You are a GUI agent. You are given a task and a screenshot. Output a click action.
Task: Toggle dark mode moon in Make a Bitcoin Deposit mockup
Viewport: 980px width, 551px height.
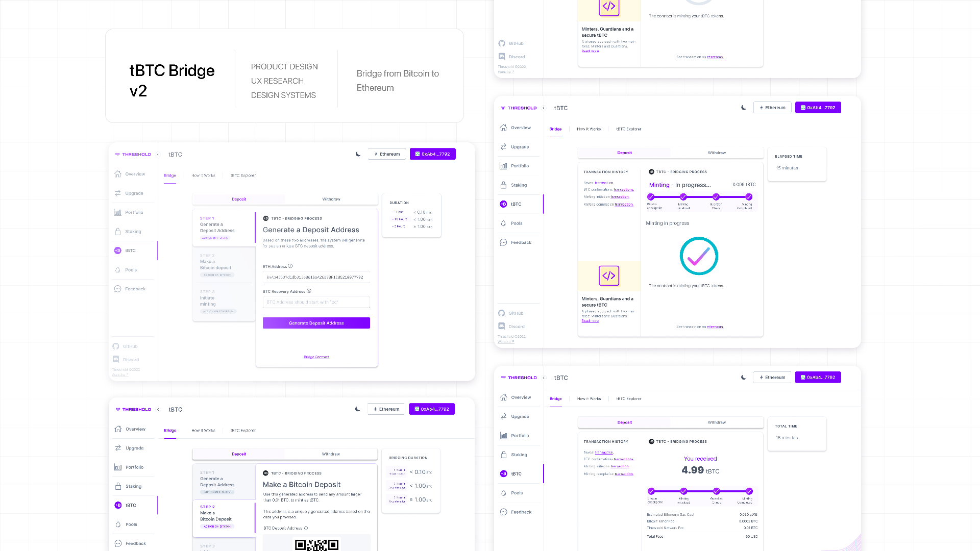pos(358,409)
